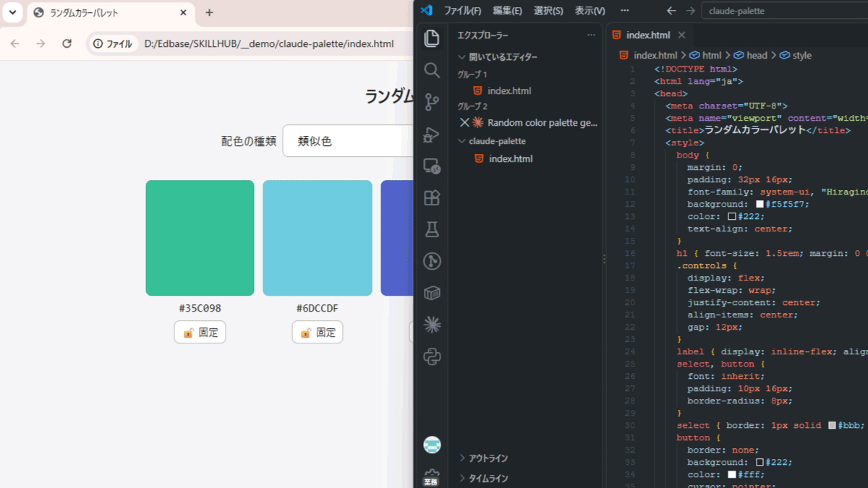Click the browser reload button
This screenshot has width=868, height=488.
pyautogui.click(x=67, y=43)
